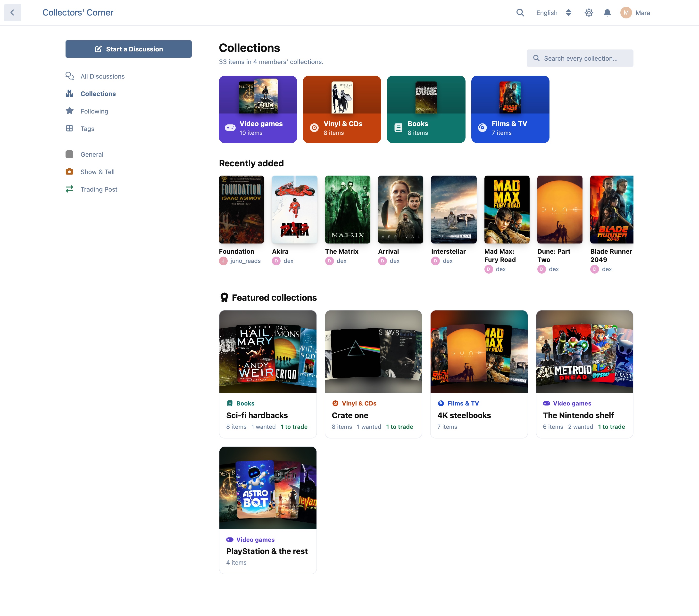Open The Matrix poster
This screenshot has height=616, width=699.
[x=348, y=210]
